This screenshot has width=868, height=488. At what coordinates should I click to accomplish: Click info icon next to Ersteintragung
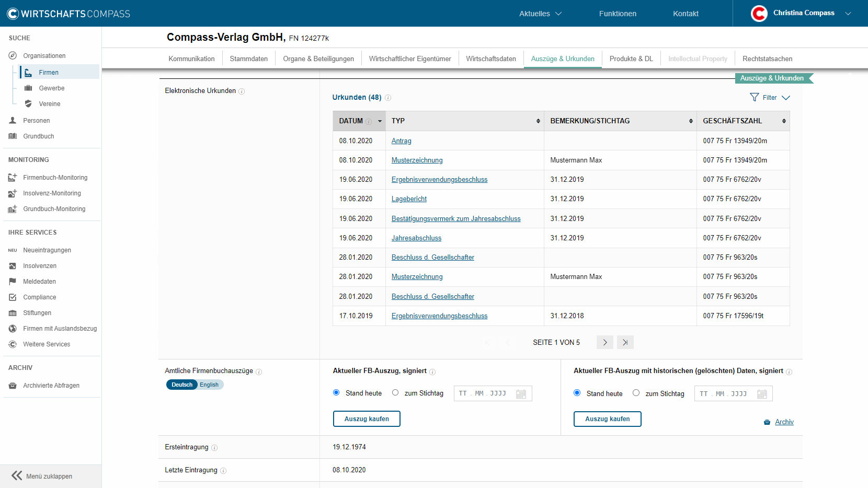[214, 448]
